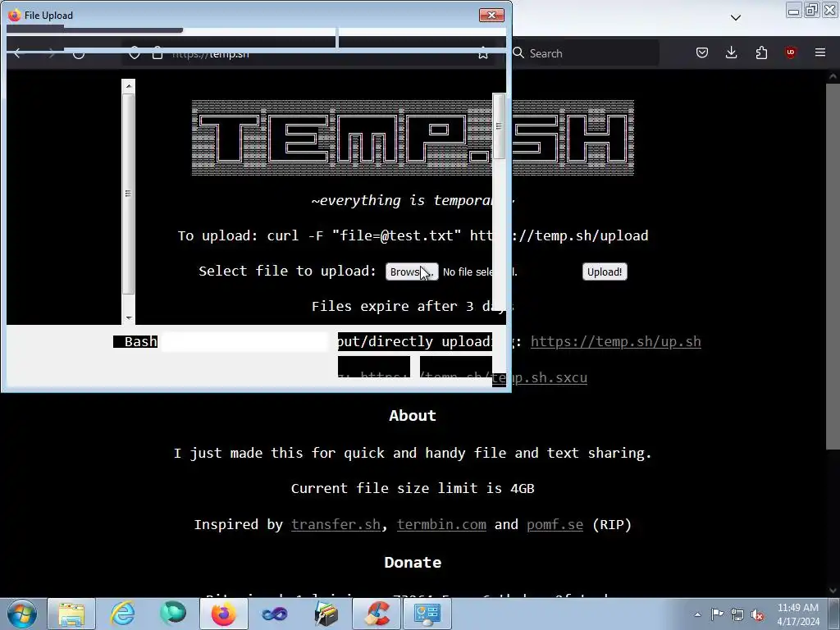This screenshot has height=630, width=840.
Task: Switch to Firefox in the taskbar
Action: pos(223,614)
